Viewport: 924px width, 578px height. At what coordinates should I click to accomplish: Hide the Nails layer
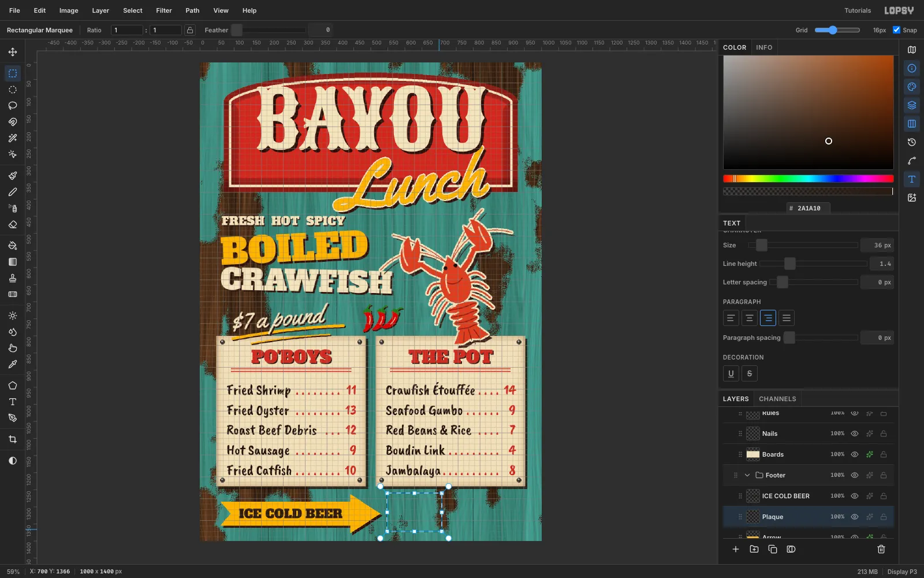coord(855,433)
